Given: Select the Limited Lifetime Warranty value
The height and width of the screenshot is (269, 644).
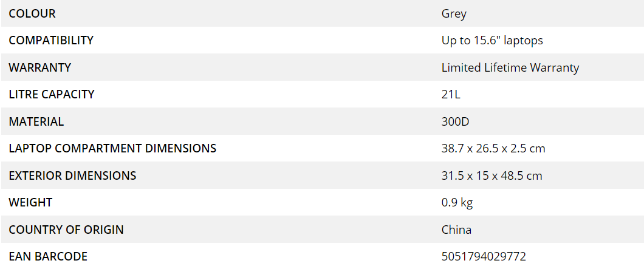Looking at the screenshot, I should (x=510, y=67).
